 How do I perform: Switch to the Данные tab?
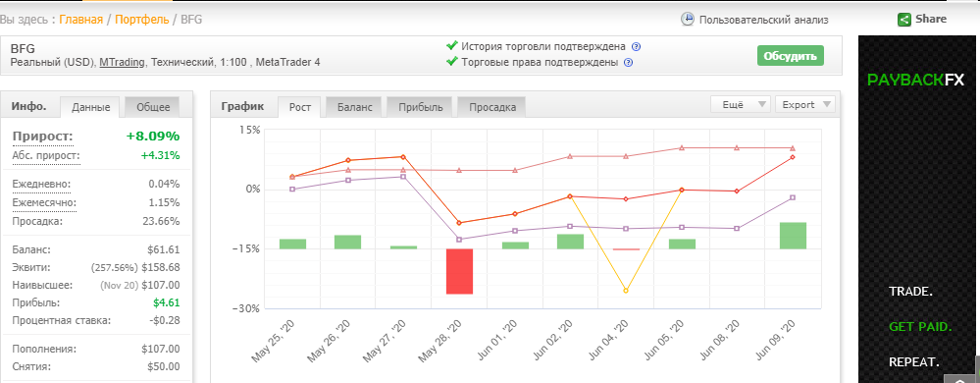tap(90, 107)
